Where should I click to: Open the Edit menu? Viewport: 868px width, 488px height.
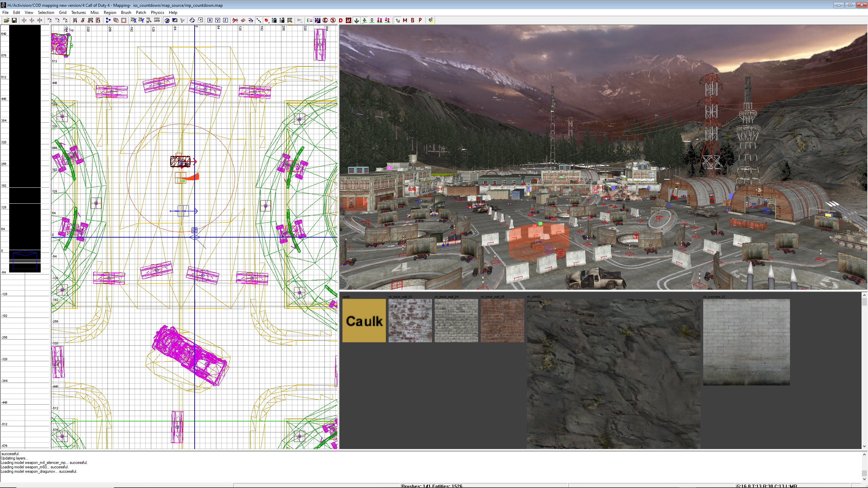tap(17, 13)
